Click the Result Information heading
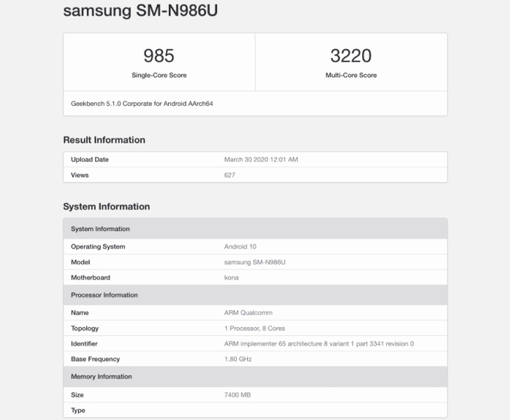Image resolution: width=510 pixels, height=420 pixels. (104, 140)
